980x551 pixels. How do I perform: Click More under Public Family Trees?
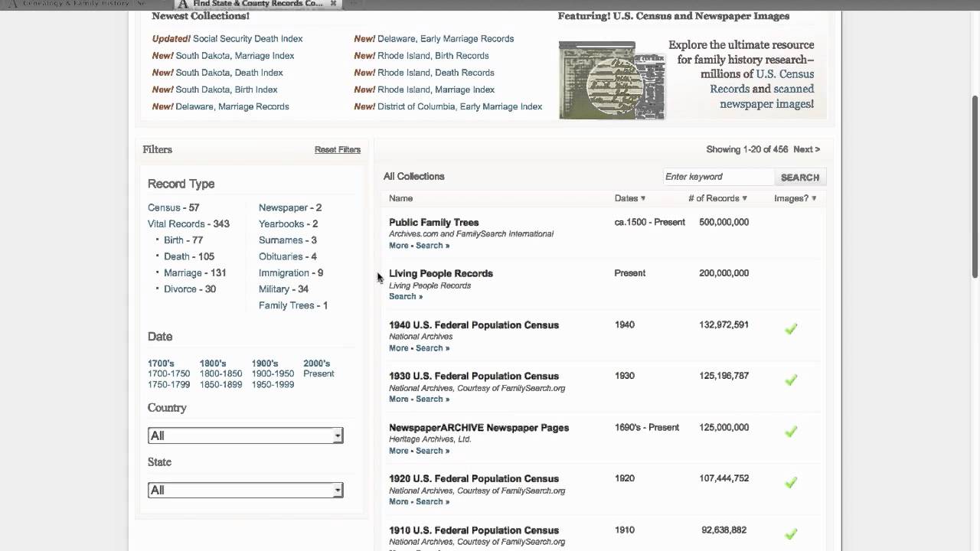[398, 246]
